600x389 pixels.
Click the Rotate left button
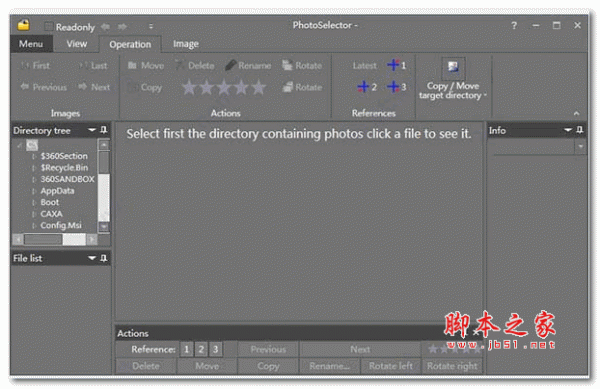pos(390,366)
